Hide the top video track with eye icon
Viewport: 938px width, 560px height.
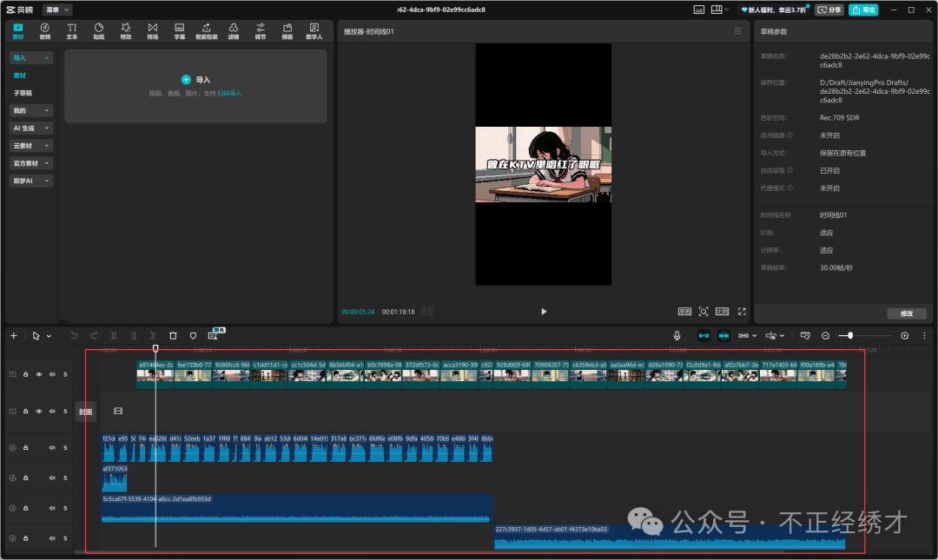39,374
